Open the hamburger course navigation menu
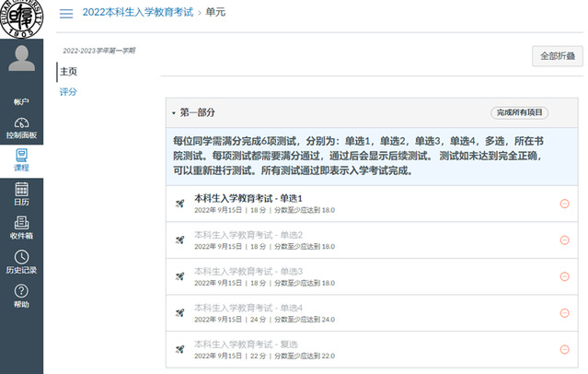 point(66,14)
